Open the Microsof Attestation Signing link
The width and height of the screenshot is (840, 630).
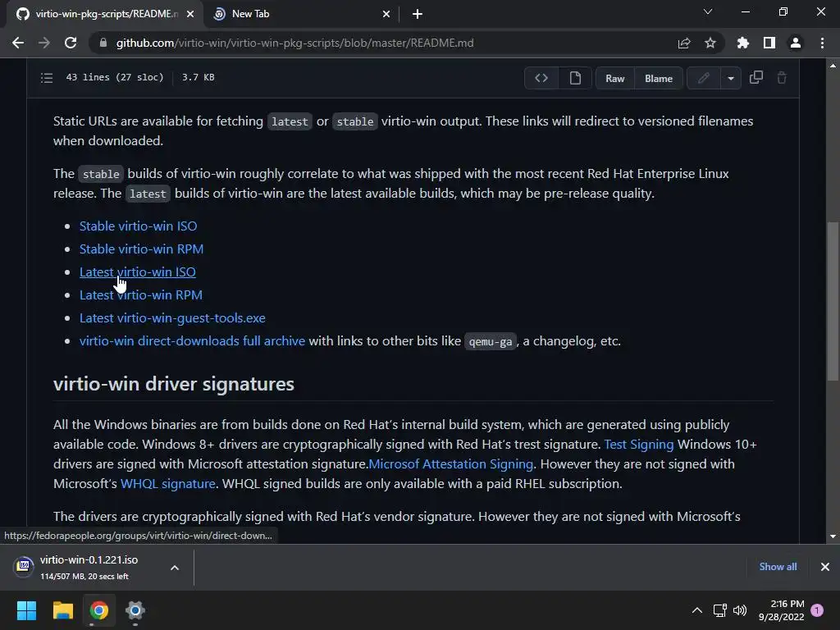click(x=451, y=464)
